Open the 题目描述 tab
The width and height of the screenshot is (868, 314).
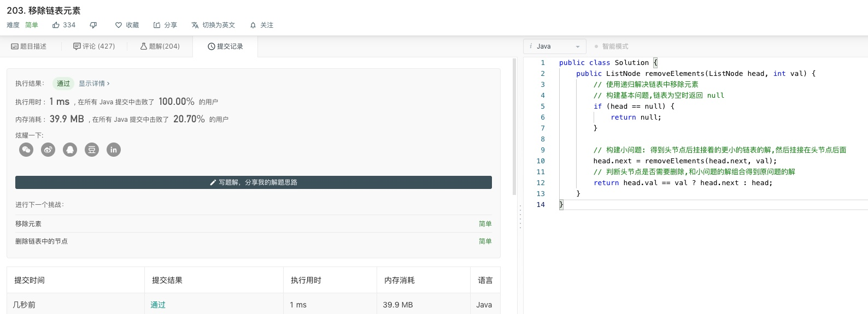(29, 46)
